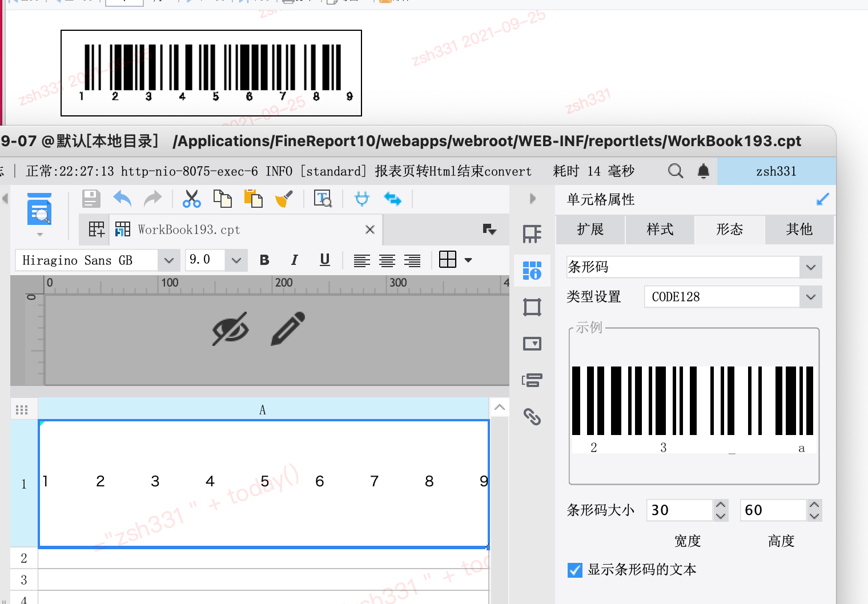
Task: Toggle underline formatting
Action: tap(324, 260)
